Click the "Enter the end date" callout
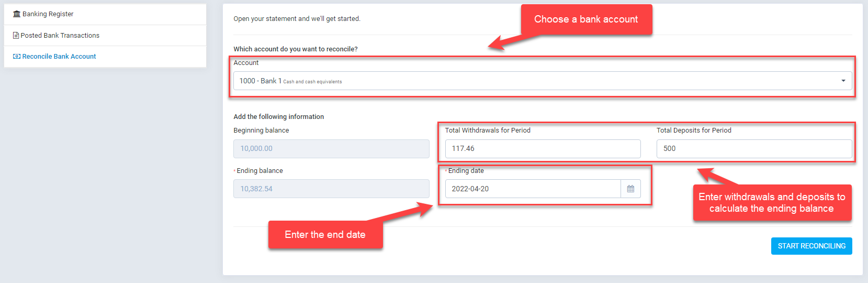 click(325, 235)
